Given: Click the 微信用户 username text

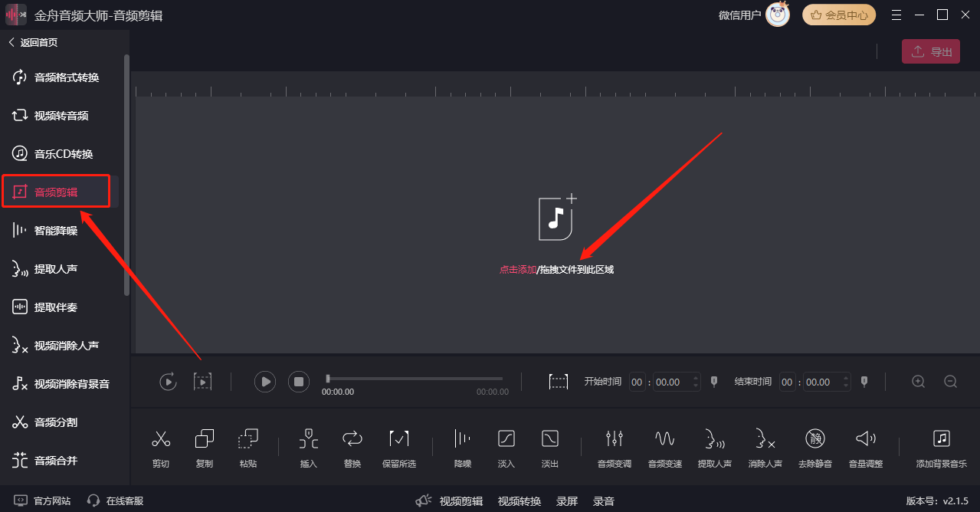Looking at the screenshot, I should 739,15.
